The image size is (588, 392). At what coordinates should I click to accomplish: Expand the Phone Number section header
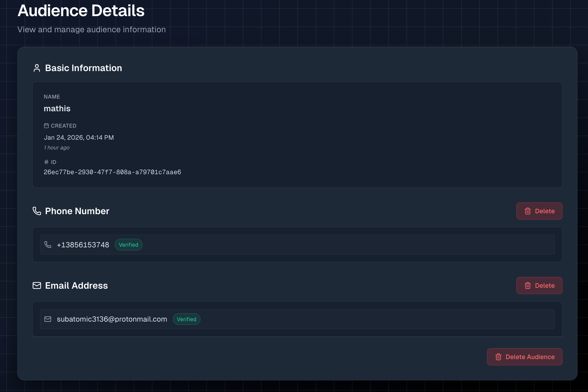point(77,211)
